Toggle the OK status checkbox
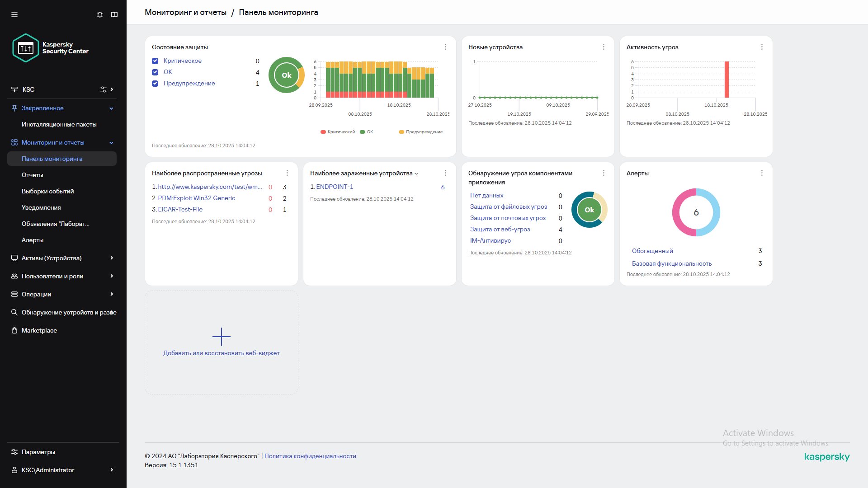Screen dimensions: 868x488 155,72
